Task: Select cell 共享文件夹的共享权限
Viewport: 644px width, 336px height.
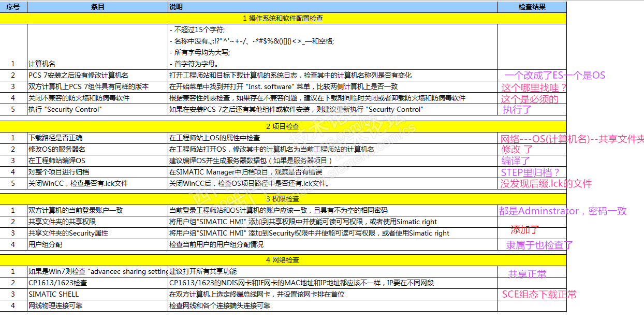Action: tap(97, 222)
